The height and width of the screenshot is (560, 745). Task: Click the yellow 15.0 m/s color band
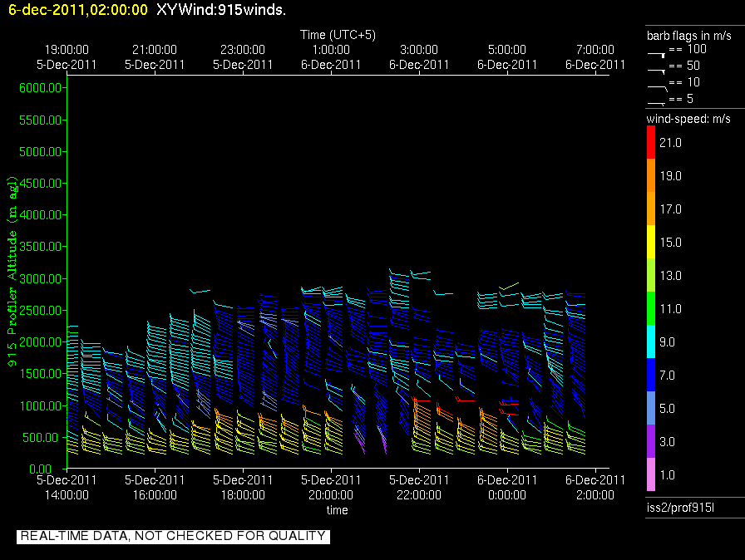651,242
